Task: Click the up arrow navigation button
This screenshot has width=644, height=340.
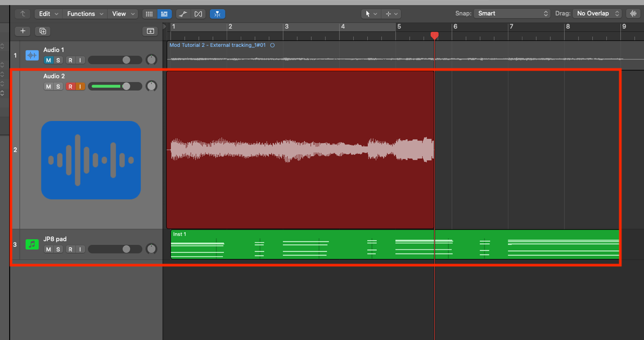Action: point(22,14)
